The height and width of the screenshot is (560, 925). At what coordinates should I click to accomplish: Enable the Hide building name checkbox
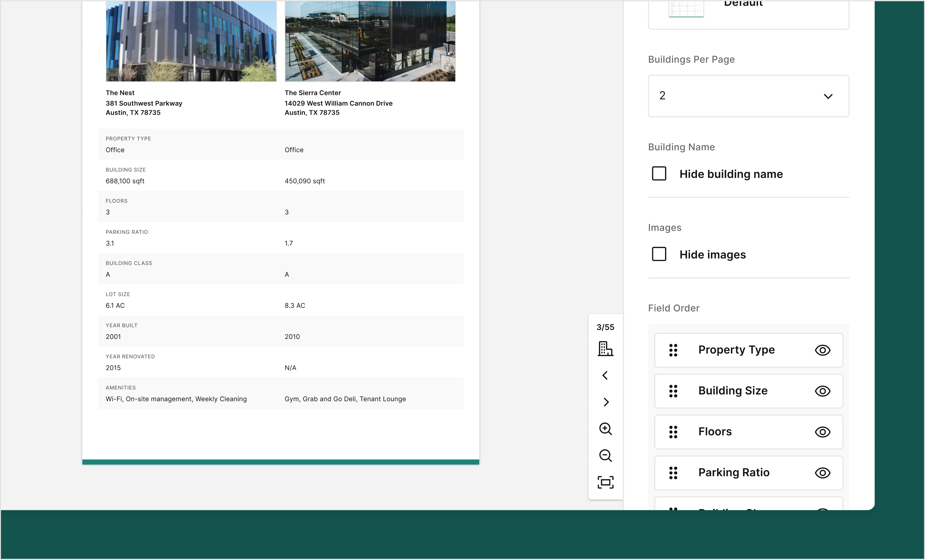click(659, 174)
